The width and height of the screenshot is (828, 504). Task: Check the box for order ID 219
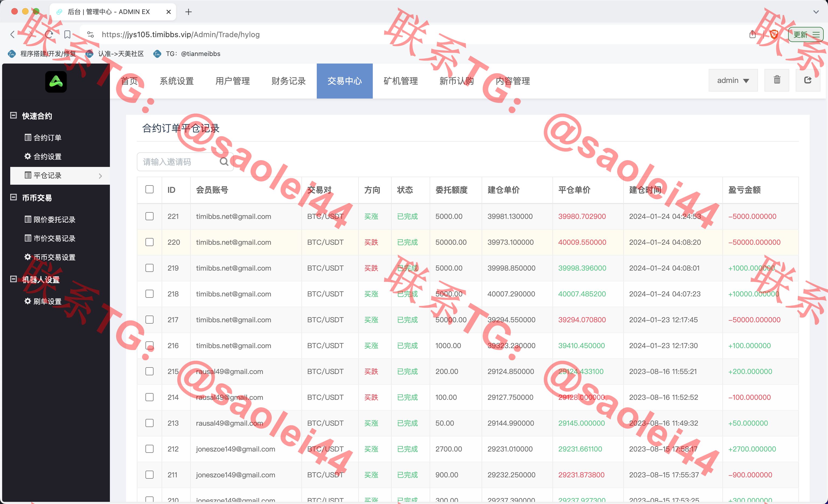click(x=149, y=268)
